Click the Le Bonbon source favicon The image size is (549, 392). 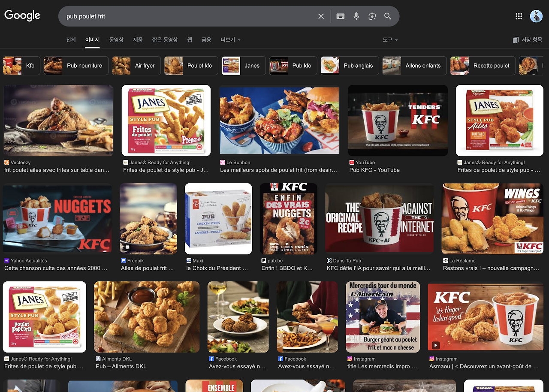pos(223,163)
